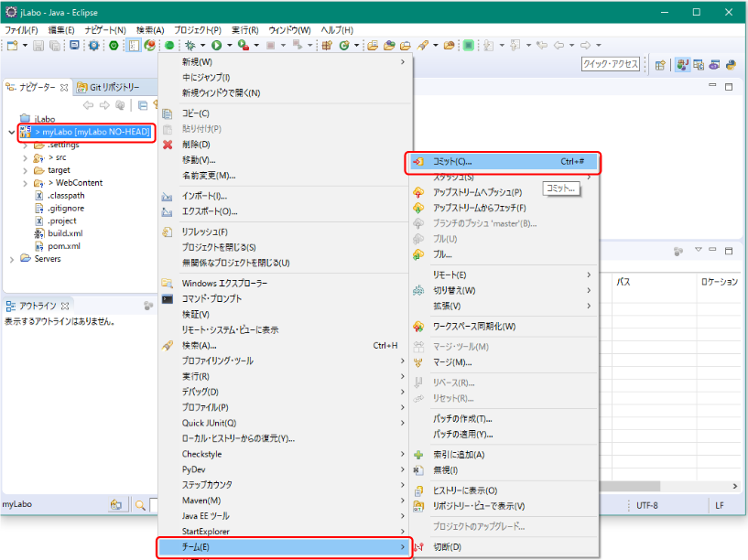Open the プロジェクト(P) menu
The width and height of the screenshot is (748, 560).
click(198, 30)
